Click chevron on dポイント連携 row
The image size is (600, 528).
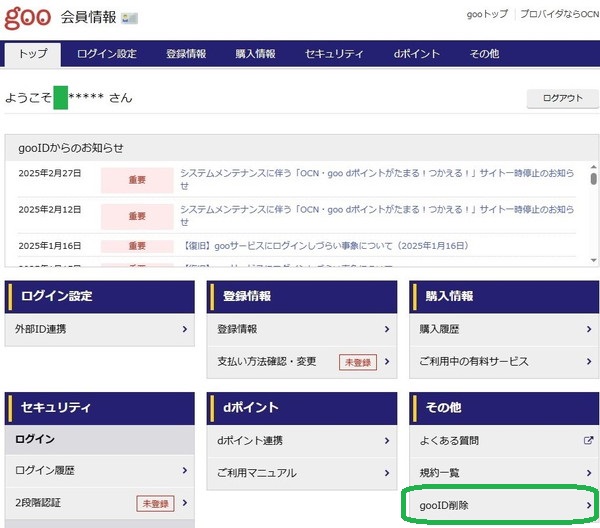coord(387,441)
